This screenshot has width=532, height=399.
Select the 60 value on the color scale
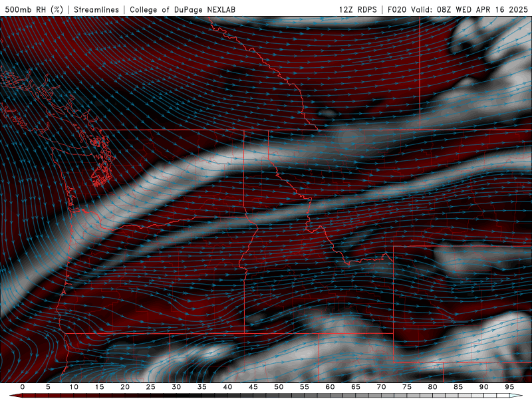point(330,387)
